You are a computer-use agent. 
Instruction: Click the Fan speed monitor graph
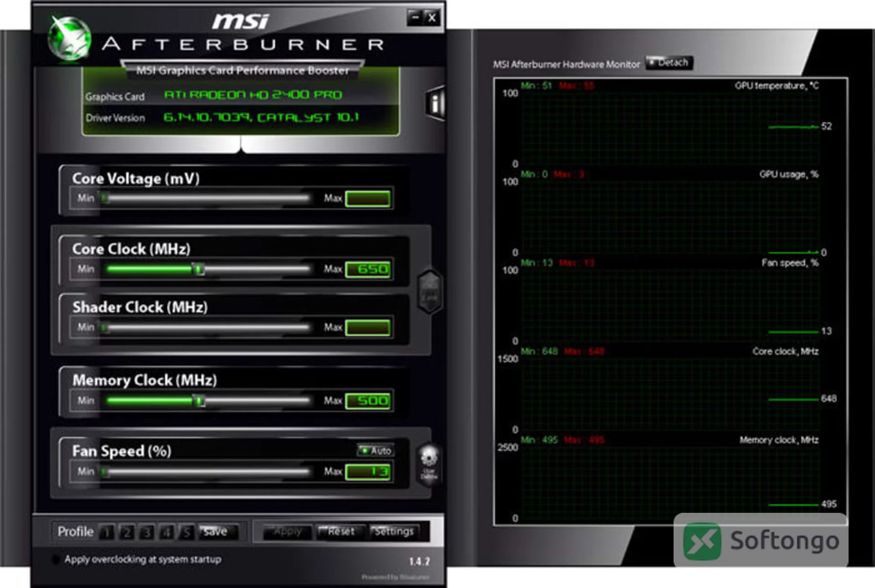click(670, 305)
